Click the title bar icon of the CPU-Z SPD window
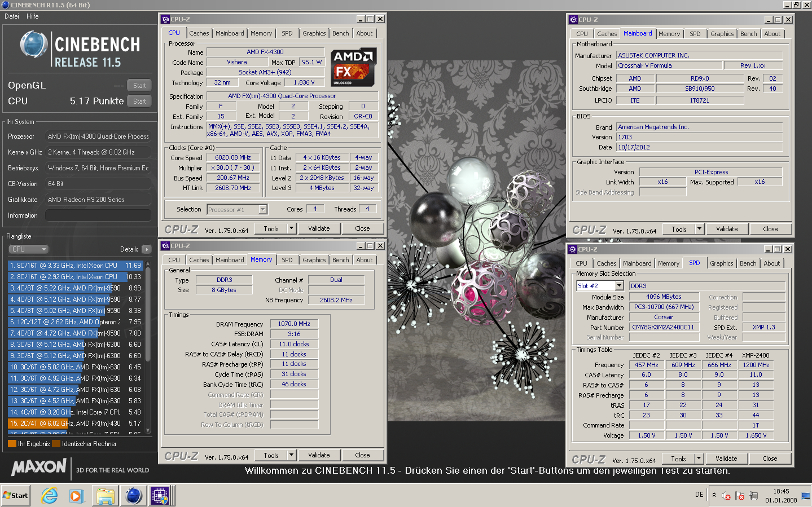Screen dimensions: 812x507 click(x=573, y=249)
